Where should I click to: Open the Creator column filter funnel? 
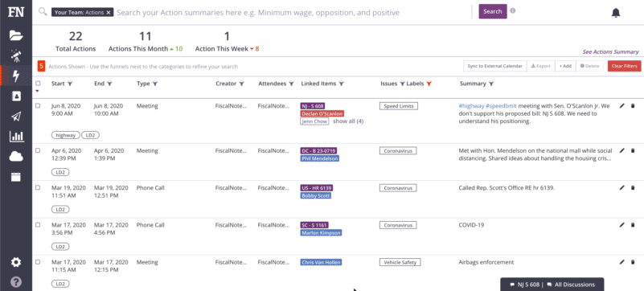point(241,84)
